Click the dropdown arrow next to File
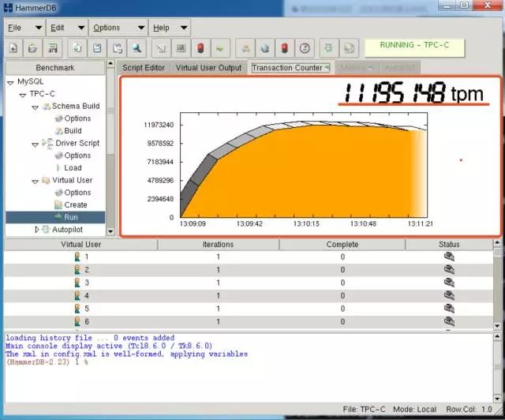The height and width of the screenshot is (420, 505). [39, 28]
